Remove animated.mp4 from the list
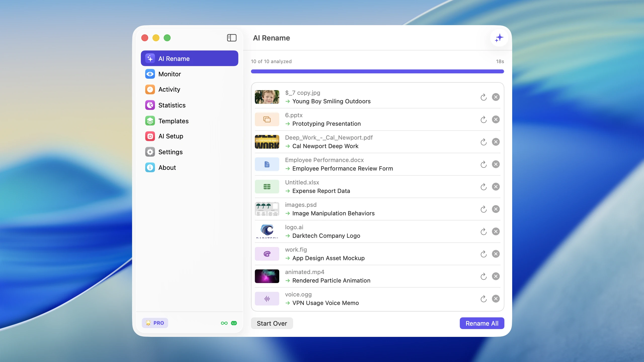644x362 pixels. 496,276
